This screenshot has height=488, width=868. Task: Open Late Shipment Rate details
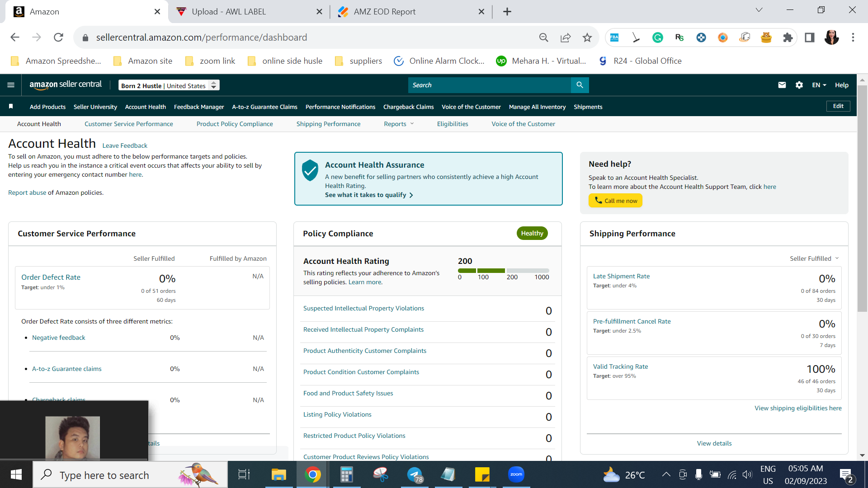click(x=621, y=276)
